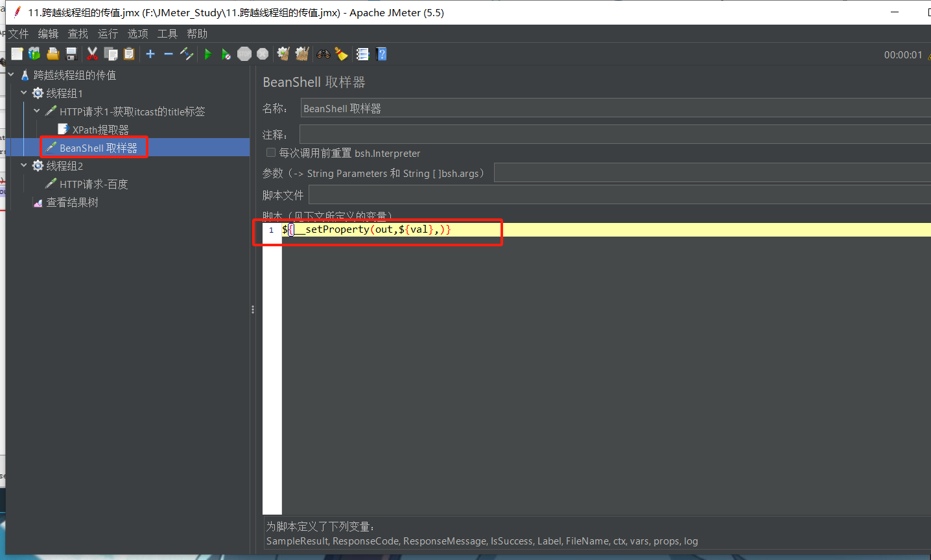The height and width of the screenshot is (560, 931).
Task: Click the New test plan icon
Action: pos(17,54)
